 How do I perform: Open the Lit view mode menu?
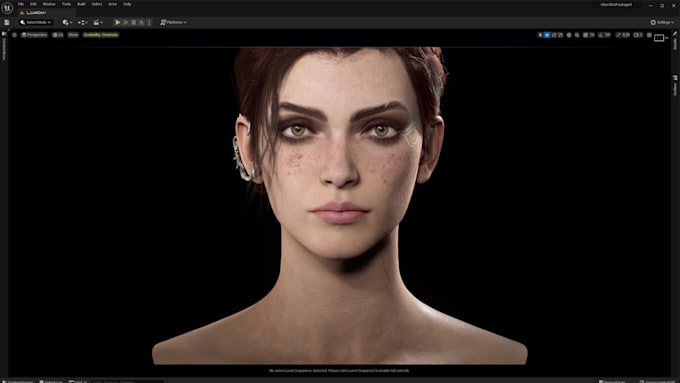(x=58, y=35)
